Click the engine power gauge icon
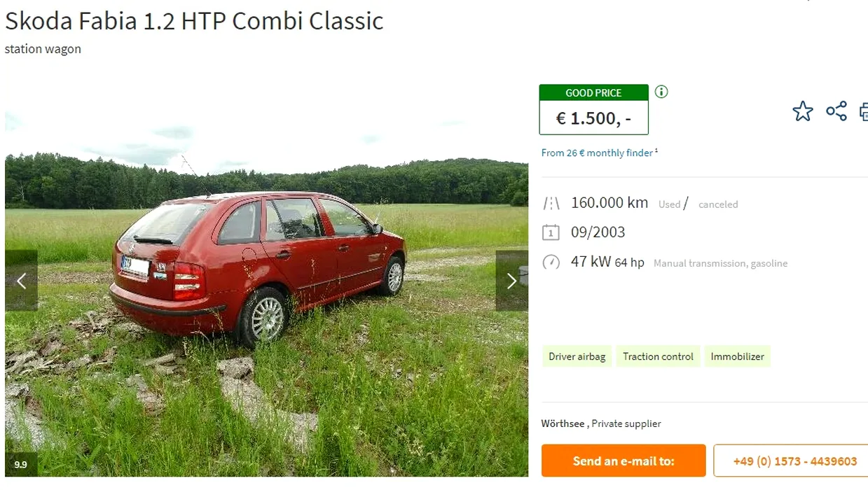 (x=551, y=262)
